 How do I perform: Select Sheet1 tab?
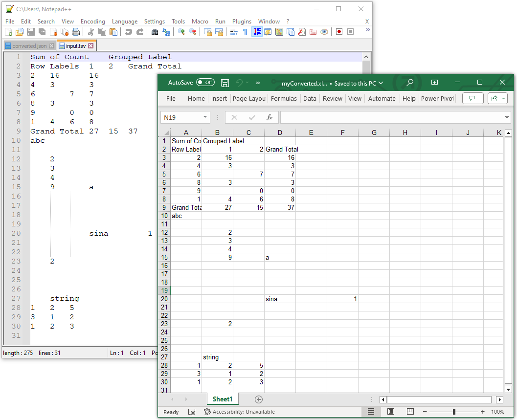[223, 399]
